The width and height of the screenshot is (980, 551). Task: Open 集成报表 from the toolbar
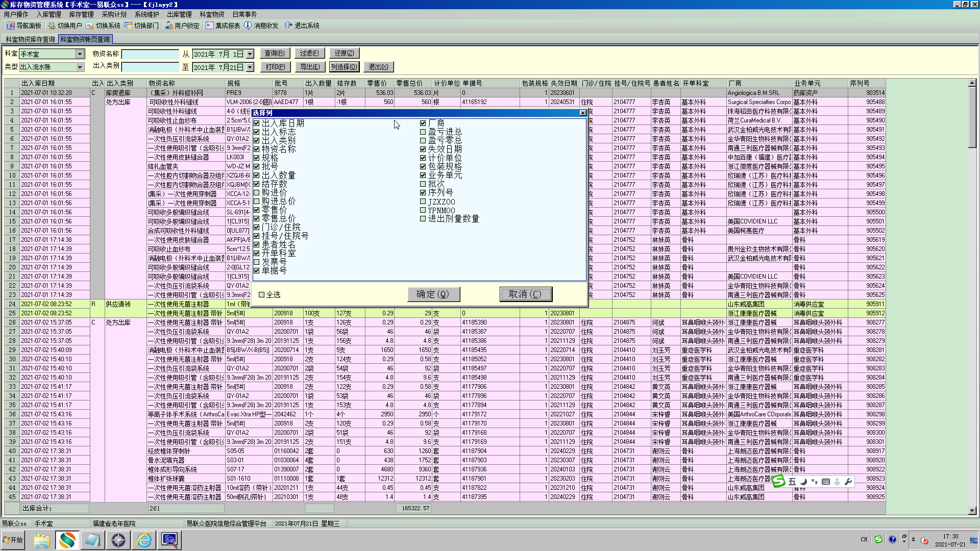210,26
